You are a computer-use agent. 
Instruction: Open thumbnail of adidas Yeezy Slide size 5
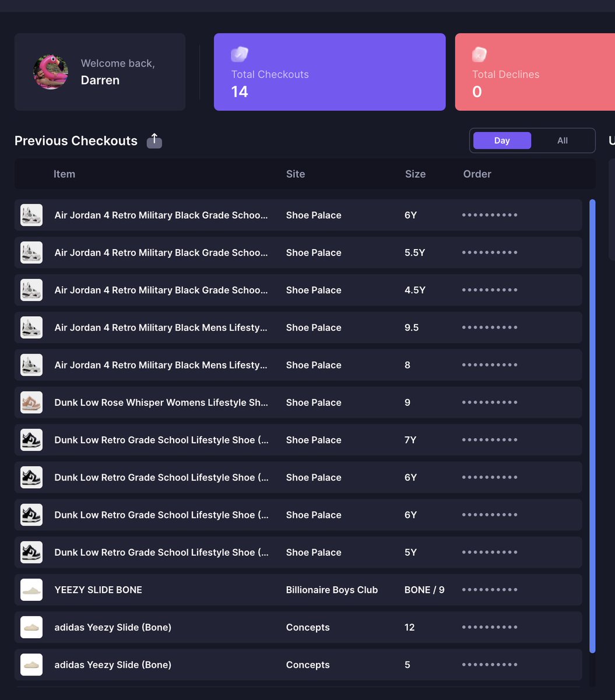31,664
